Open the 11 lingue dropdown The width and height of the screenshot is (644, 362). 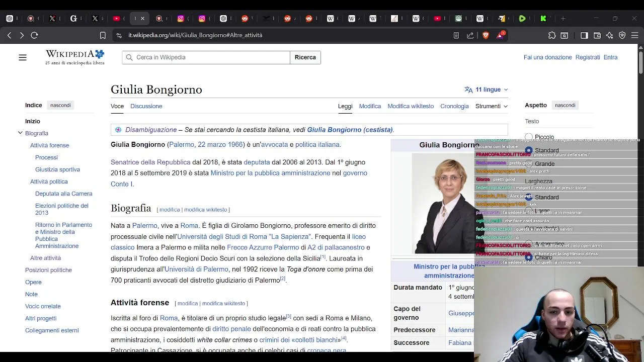tap(486, 89)
